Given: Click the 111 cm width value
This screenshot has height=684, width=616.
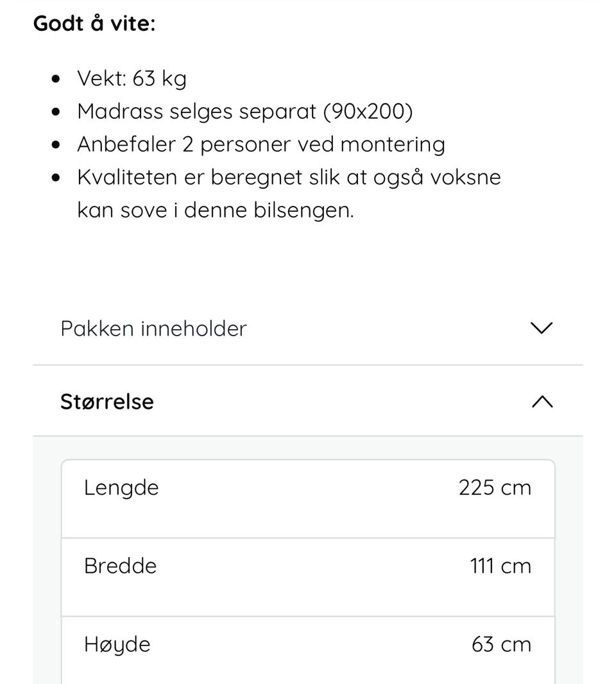Looking at the screenshot, I should (501, 566).
